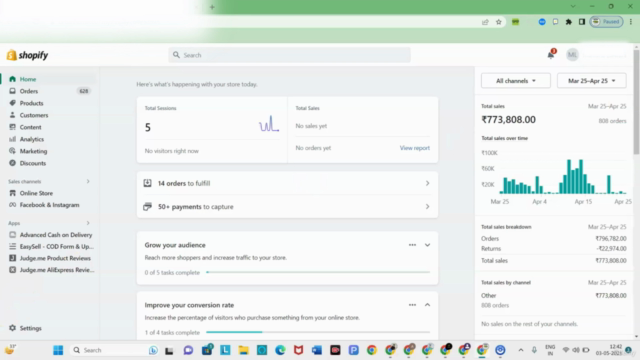Click the View report link

tap(415, 148)
